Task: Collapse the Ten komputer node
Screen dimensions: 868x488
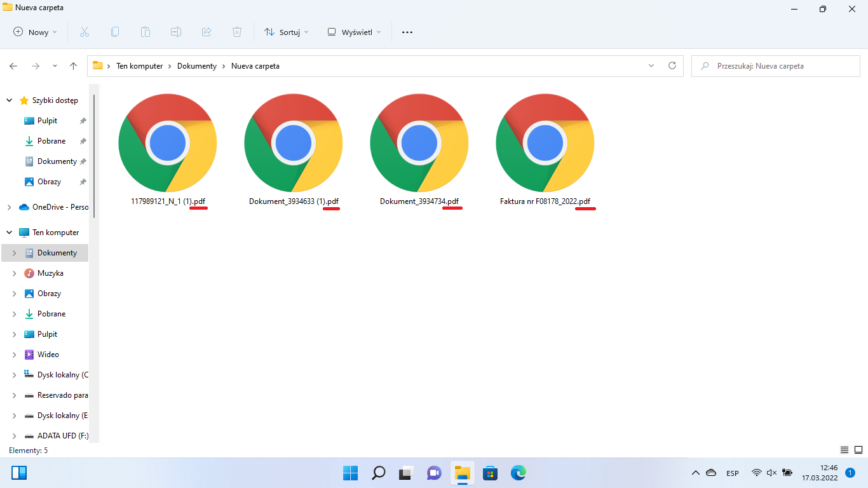Action: click(x=9, y=233)
